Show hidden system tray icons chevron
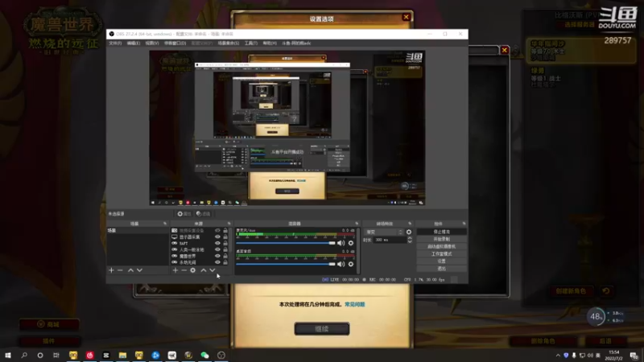This screenshot has width=644, height=362. [558, 356]
